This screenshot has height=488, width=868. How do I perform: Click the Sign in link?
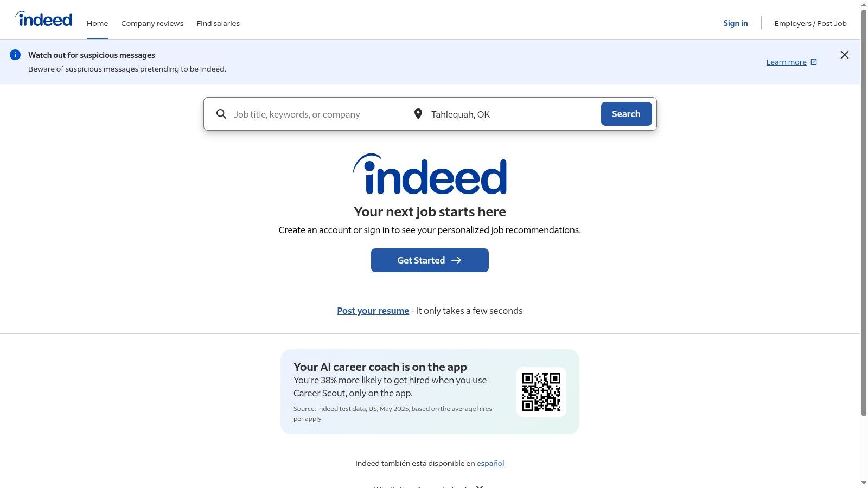(x=735, y=23)
